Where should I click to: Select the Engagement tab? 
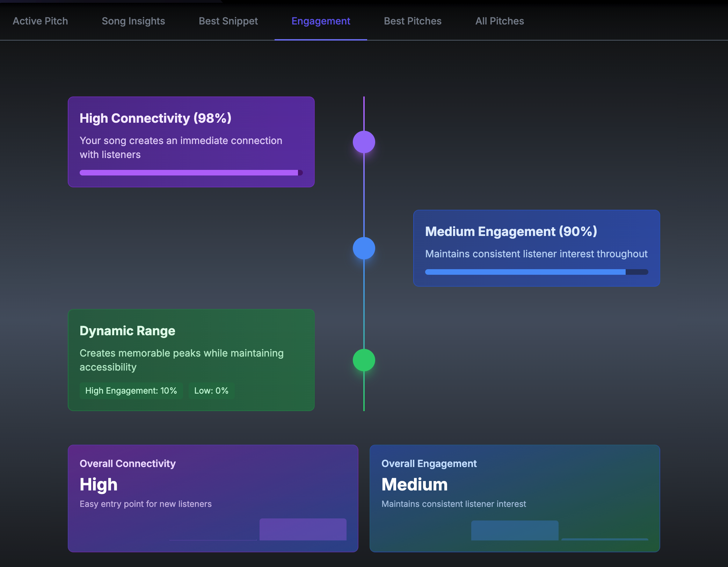pos(321,21)
